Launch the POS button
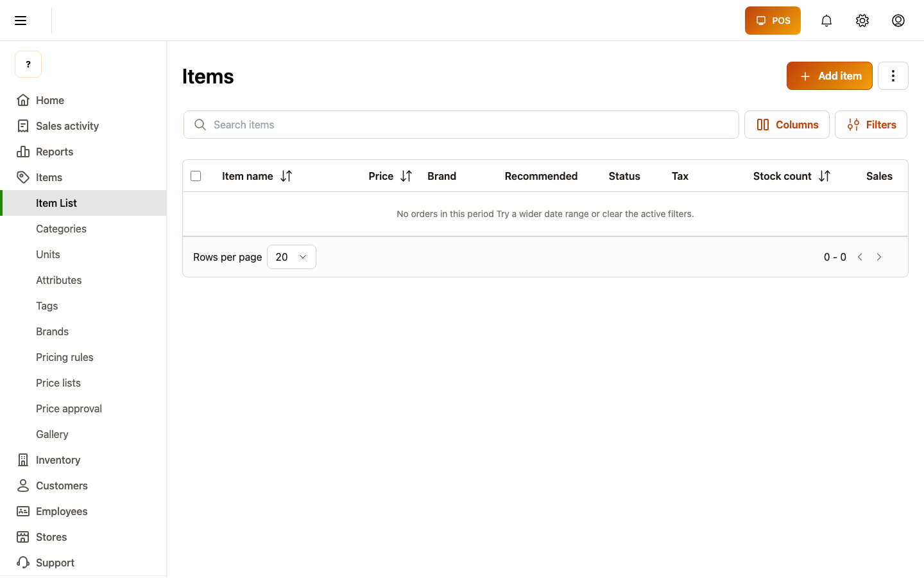Image resolution: width=924 pixels, height=578 pixels. 773,21
